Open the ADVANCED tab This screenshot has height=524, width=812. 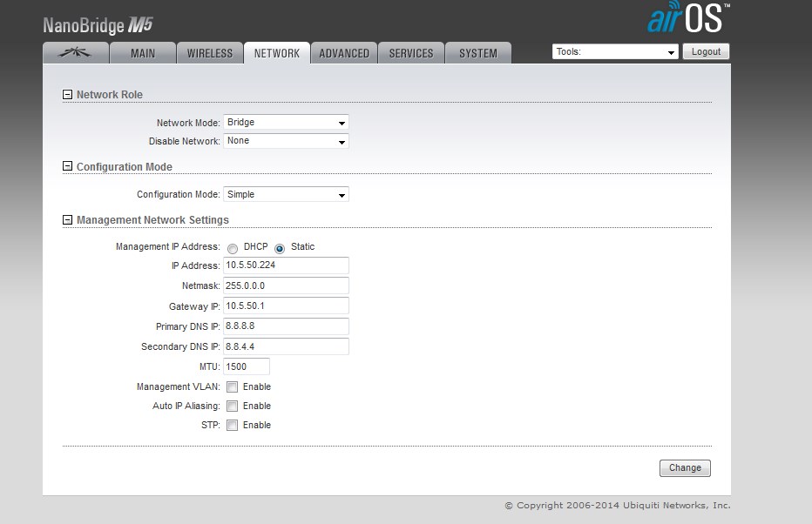click(344, 53)
